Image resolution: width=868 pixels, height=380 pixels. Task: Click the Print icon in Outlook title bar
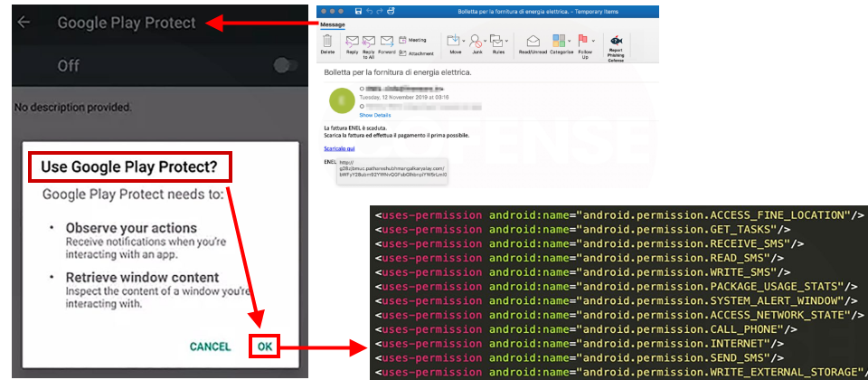[x=392, y=11]
